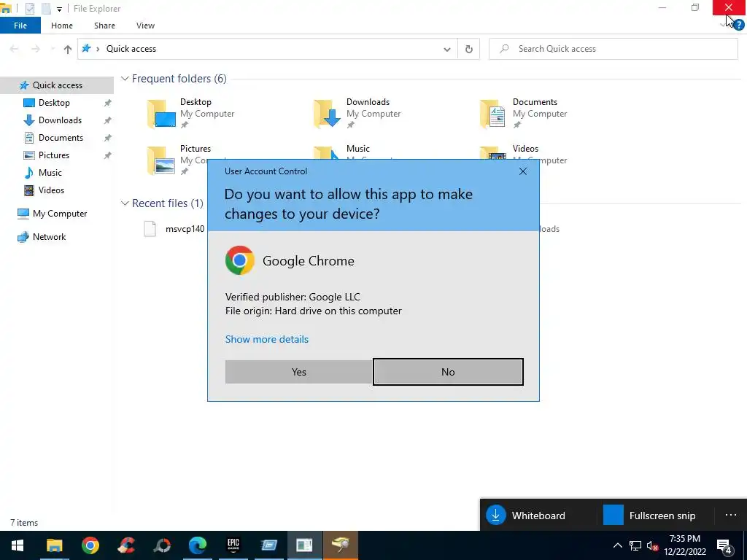The height and width of the screenshot is (560, 747).
Task: Select Network in navigation pane
Action: pos(49,237)
